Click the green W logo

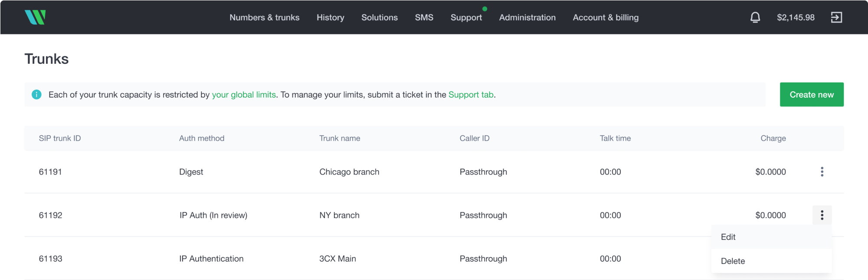[x=35, y=17]
